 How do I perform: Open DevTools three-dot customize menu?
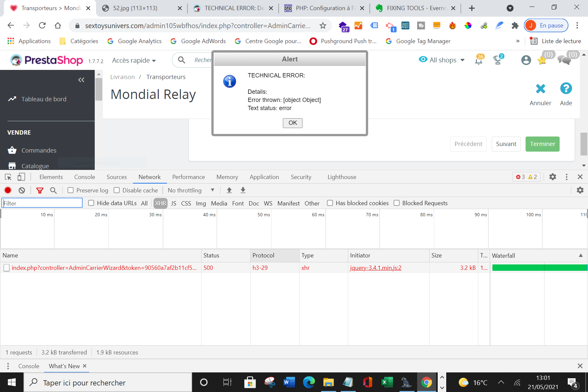tap(566, 177)
